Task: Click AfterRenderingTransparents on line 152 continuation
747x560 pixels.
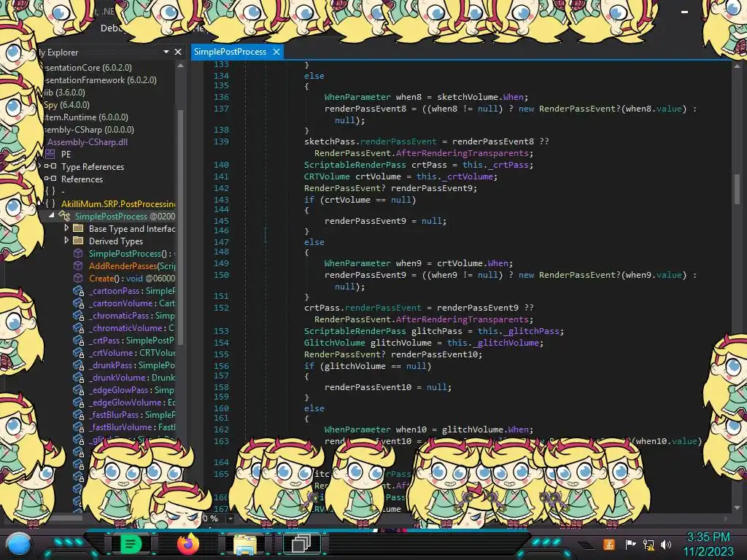Action: click(x=462, y=319)
